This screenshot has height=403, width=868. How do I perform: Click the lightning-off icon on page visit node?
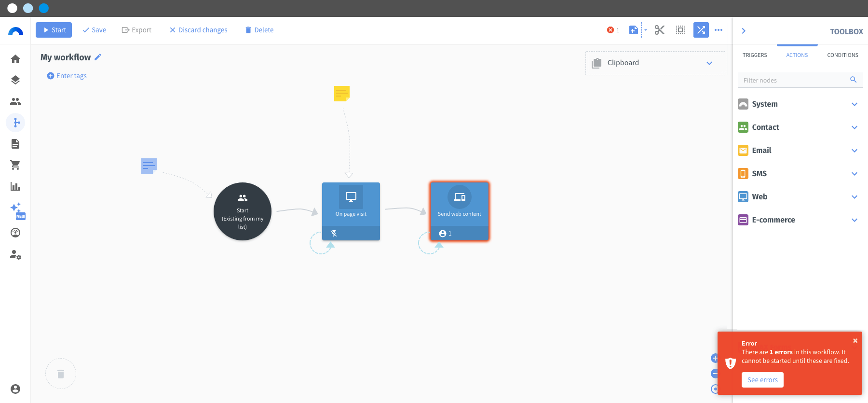pos(334,234)
